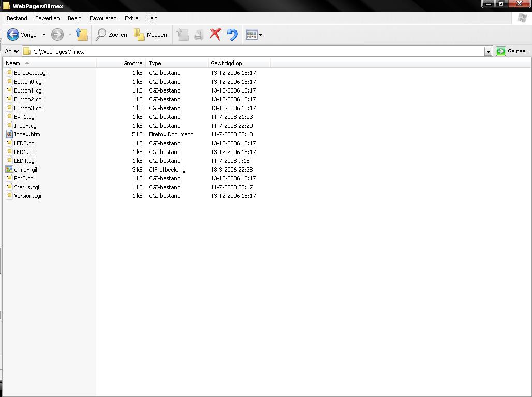Expand the address bar dropdown arrow
The height and width of the screenshot is (397, 532).
(x=488, y=51)
